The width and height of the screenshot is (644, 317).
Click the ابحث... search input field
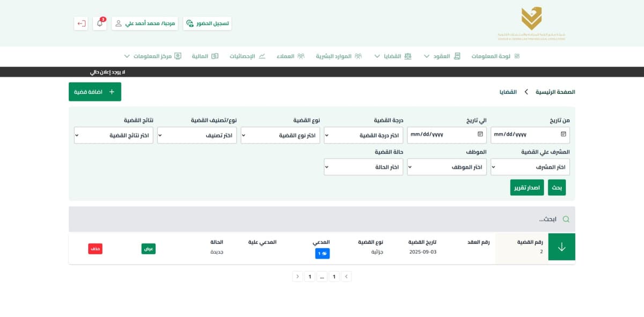[322, 219]
